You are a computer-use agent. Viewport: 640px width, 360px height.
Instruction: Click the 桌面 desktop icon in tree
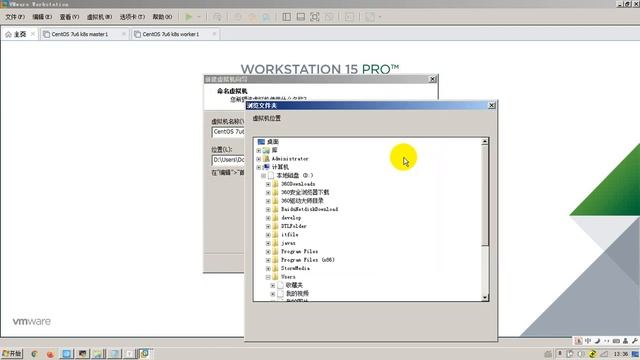point(261,142)
